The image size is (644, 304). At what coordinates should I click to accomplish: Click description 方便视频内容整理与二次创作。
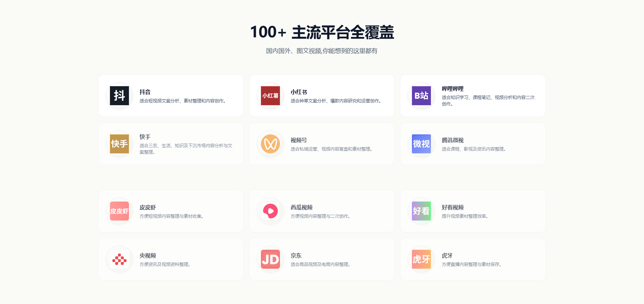pos(321,216)
